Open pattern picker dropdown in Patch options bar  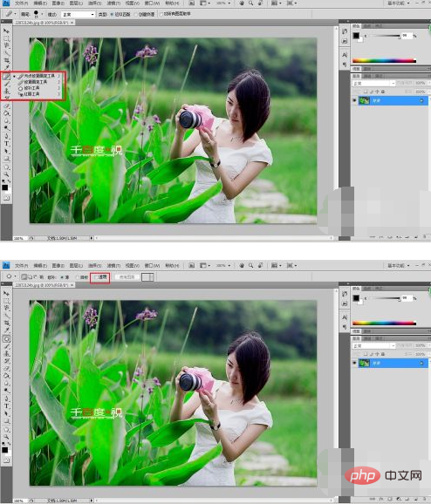click(148, 277)
